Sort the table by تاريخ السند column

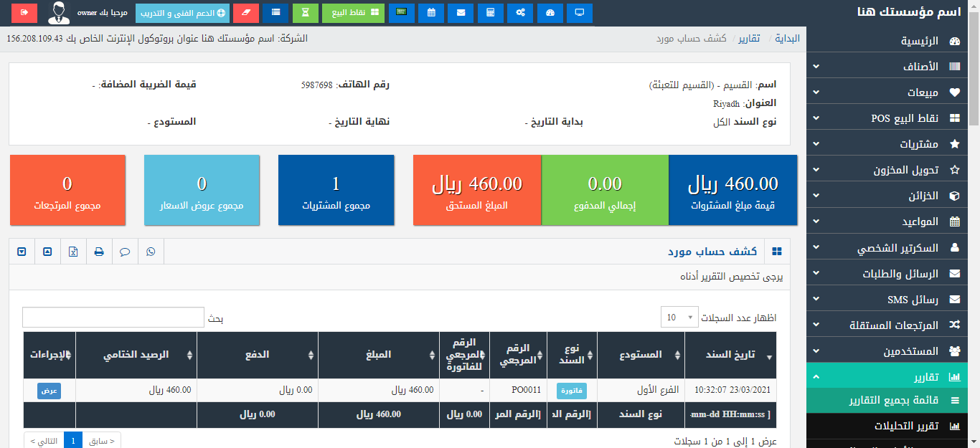tap(730, 356)
